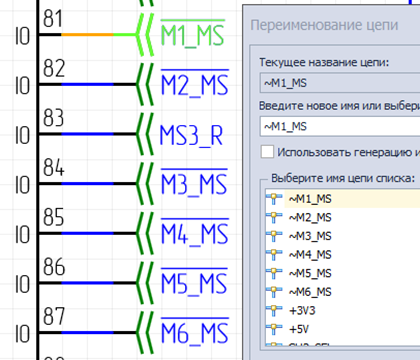Click net icon beside ~M1_MS list entry
Viewport: 420px width, 360px height.
pos(274,199)
